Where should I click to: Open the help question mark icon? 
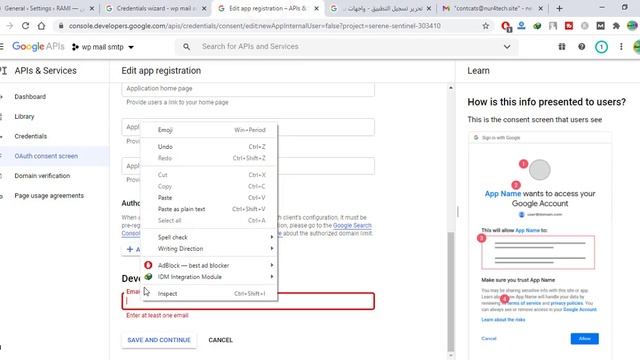click(x=581, y=47)
